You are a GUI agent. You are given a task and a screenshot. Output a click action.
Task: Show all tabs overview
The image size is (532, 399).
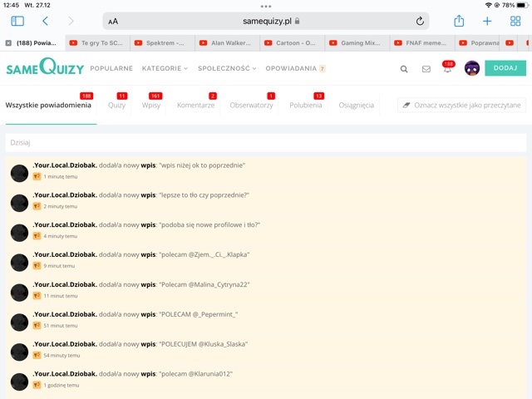tap(515, 21)
